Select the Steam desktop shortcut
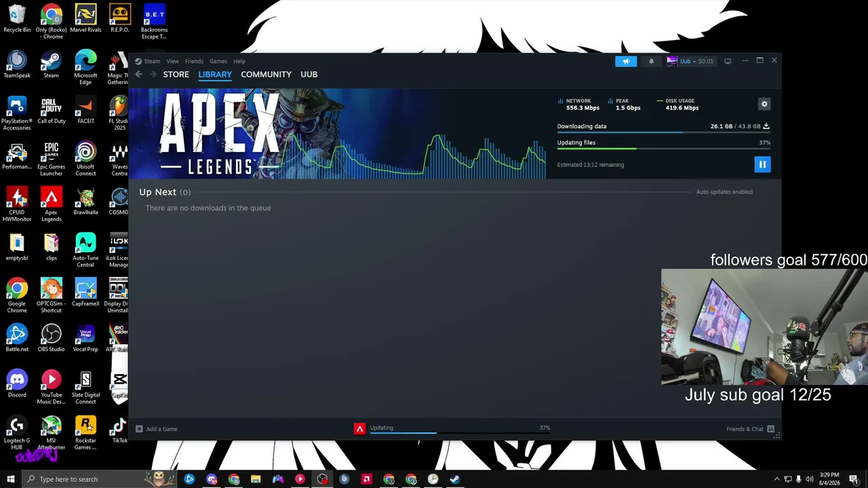Viewport: 868px width, 488px height. pyautogui.click(x=51, y=65)
